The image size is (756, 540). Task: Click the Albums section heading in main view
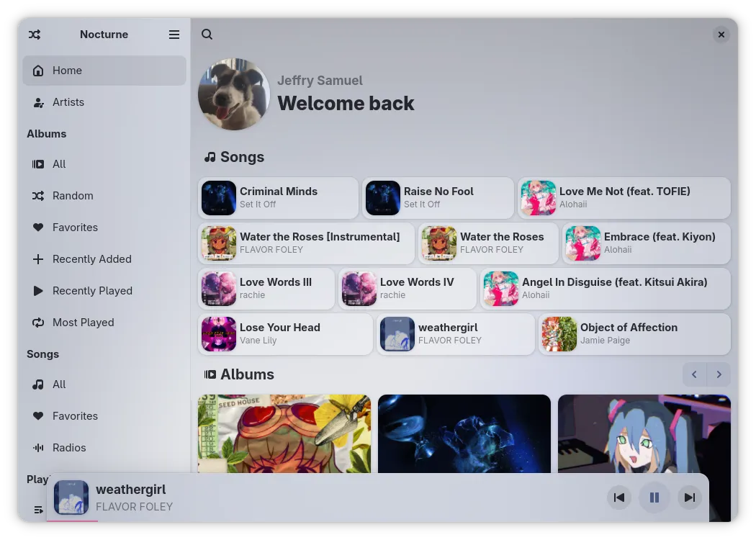pyautogui.click(x=238, y=374)
